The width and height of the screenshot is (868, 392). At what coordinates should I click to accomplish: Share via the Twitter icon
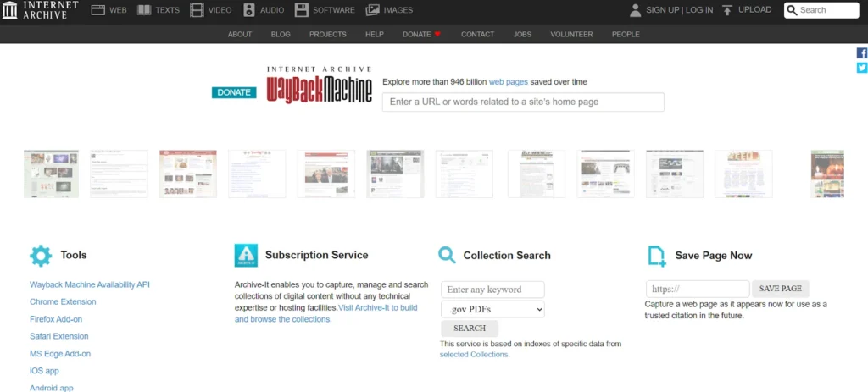point(862,68)
